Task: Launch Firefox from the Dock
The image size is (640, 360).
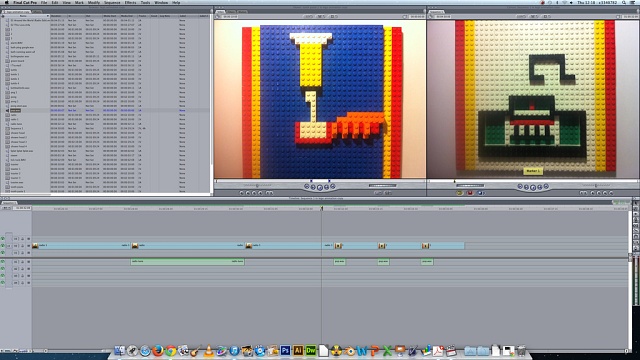Action: pyautogui.click(x=158, y=350)
